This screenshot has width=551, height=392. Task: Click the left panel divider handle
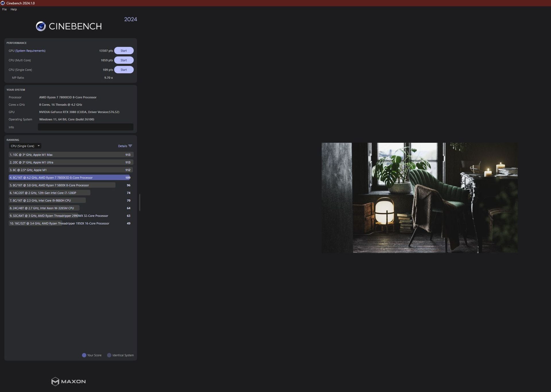click(x=140, y=202)
